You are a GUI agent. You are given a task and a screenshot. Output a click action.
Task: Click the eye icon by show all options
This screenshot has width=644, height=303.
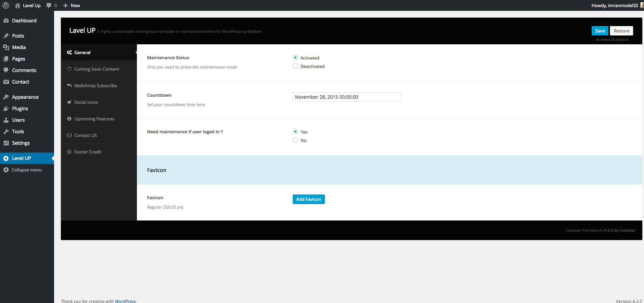coord(598,40)
